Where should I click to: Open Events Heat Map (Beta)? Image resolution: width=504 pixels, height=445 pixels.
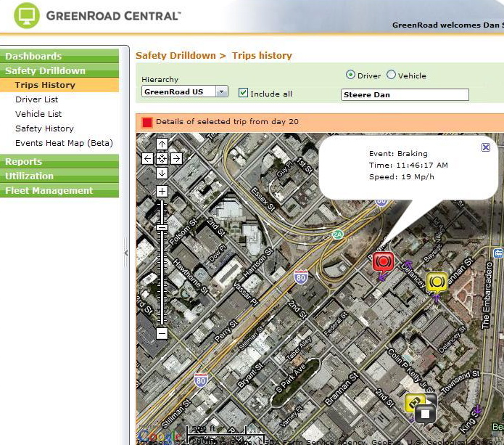point(64,143)
